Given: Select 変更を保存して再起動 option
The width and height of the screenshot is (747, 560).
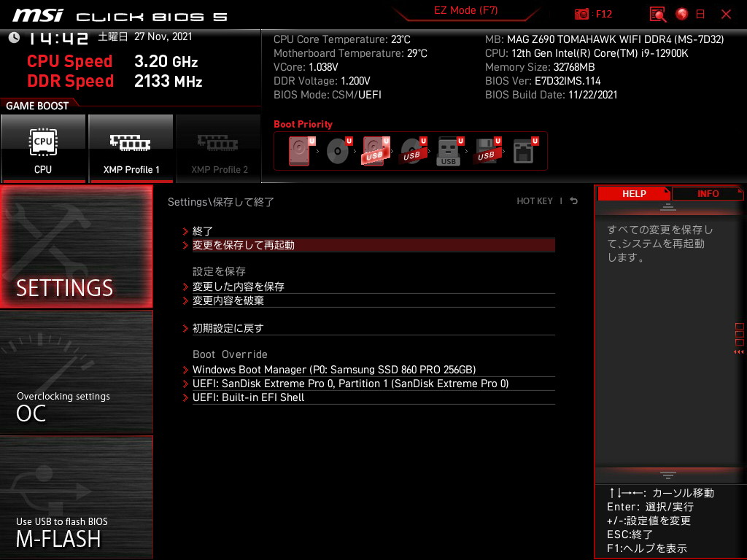Looking at the screenshot, I should point(244,245).
